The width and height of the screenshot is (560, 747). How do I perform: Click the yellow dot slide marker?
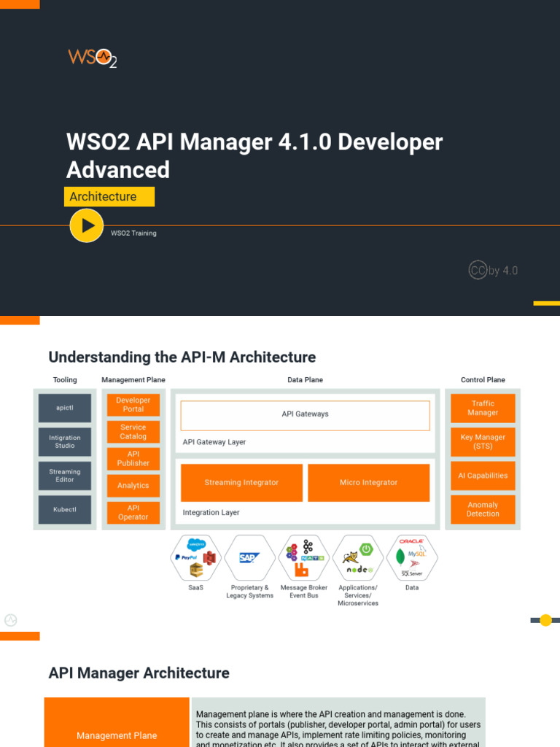click(x=545, y=620)
